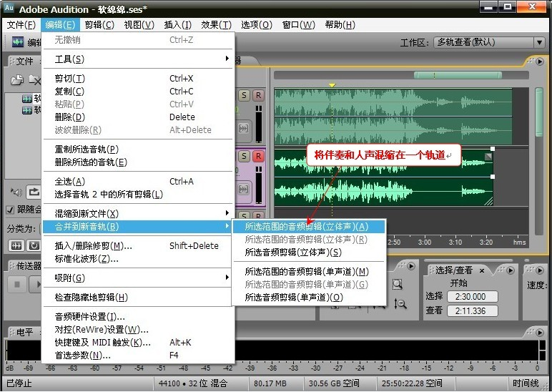Open 标准化波形(Z)... dialog
The width and height of the screenshot is (552, 392).
pyautogui.click(x=138, y=259)
